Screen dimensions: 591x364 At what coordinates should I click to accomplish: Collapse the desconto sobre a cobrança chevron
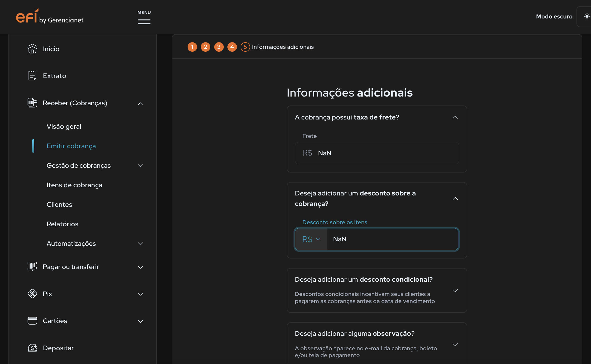[455, 199]
